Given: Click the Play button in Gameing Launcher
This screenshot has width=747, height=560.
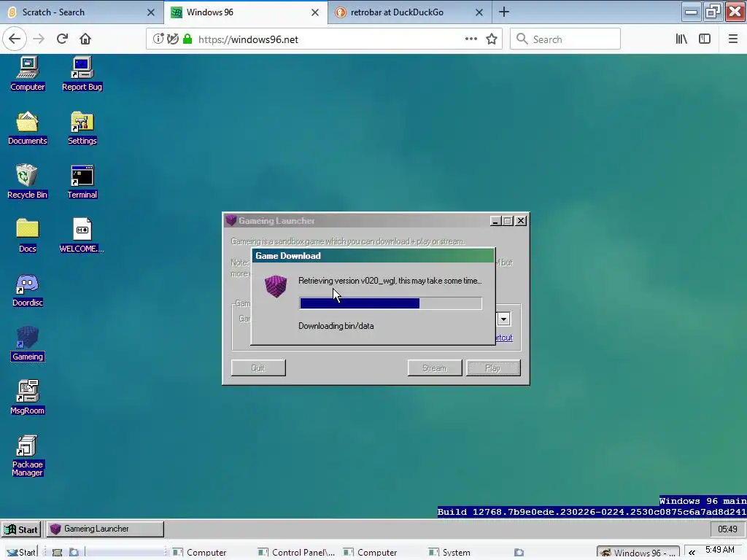Looking at the screenshot, I should click(x=493, y=367).
